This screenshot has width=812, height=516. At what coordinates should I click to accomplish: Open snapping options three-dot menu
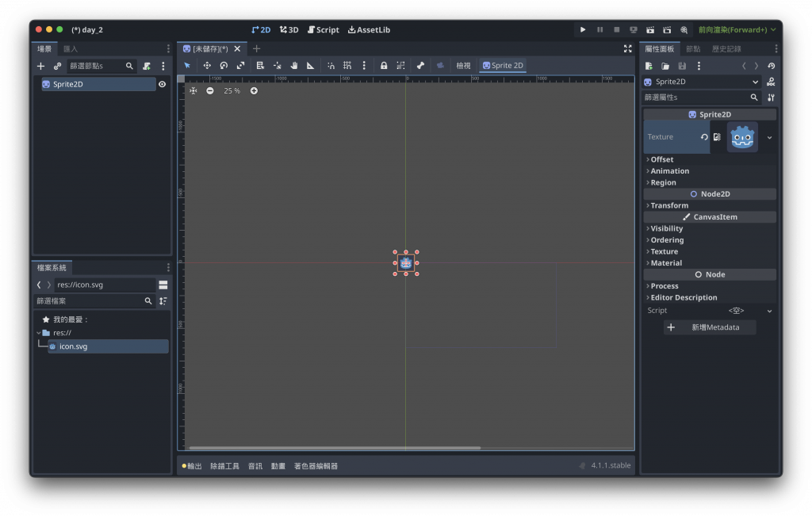(x=364, y=65)
